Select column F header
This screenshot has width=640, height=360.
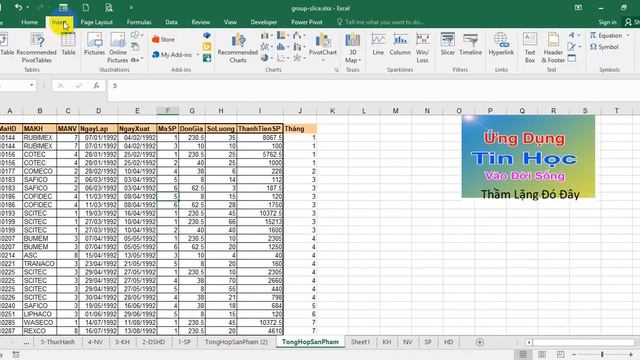[x=167, y=111]
